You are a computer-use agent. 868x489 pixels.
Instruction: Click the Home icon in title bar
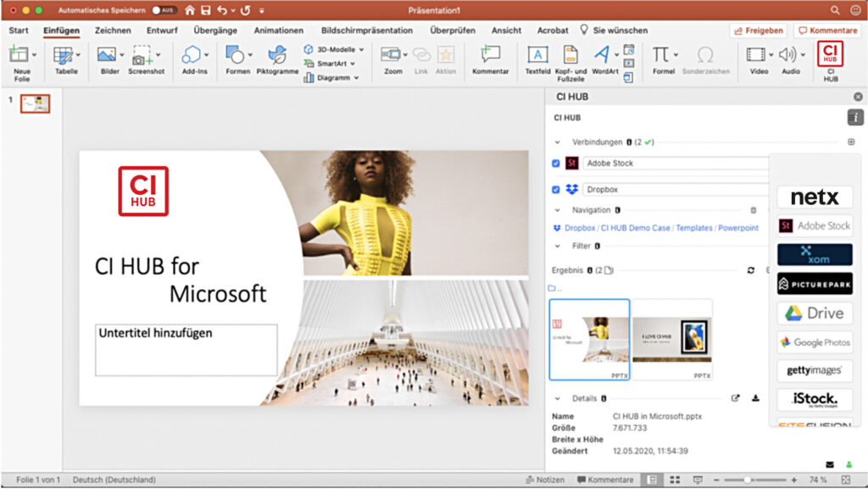(189, 10)
